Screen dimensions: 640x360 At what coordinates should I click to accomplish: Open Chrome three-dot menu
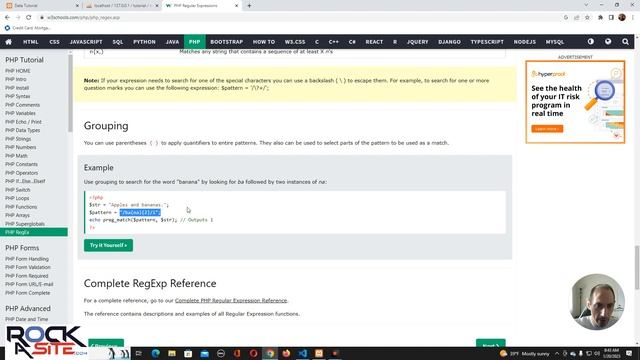point(633,18)
